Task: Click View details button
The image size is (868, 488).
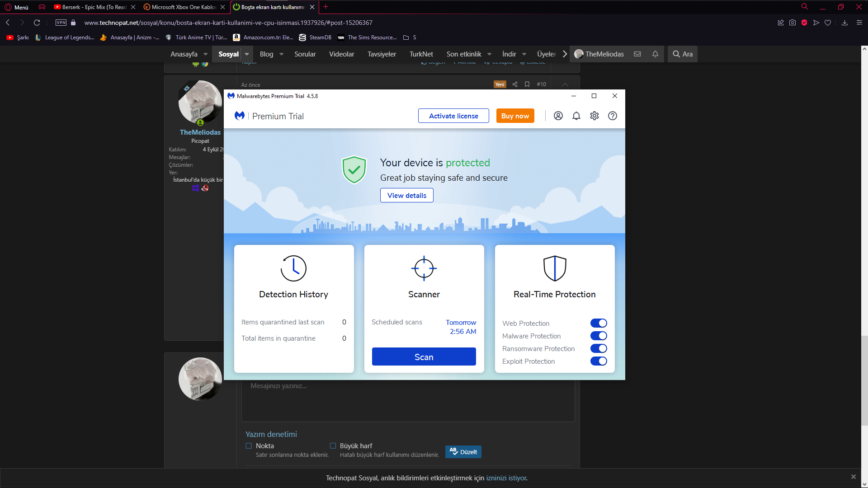Action: tap(406, 195)
